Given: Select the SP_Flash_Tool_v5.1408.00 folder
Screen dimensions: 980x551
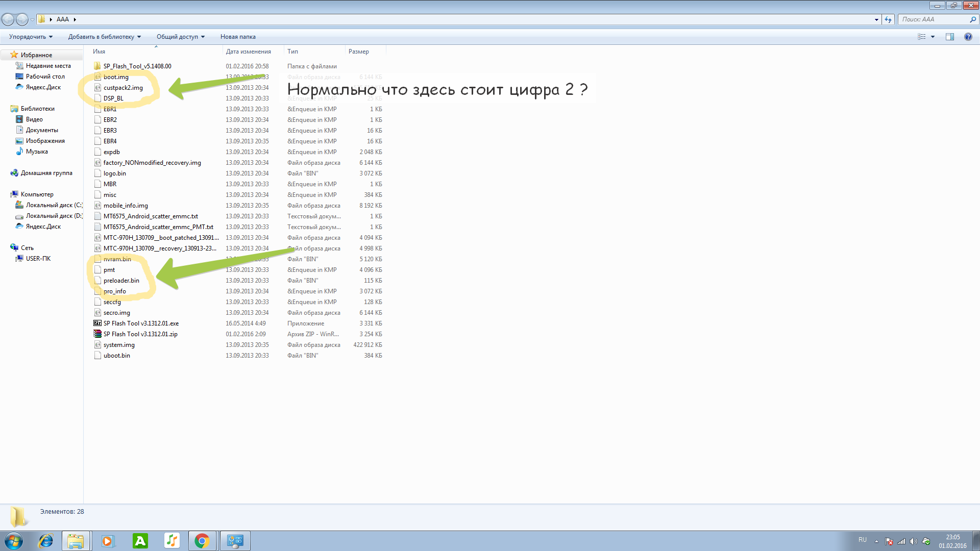Looking at the screenshot, I should tap(137, 66).
